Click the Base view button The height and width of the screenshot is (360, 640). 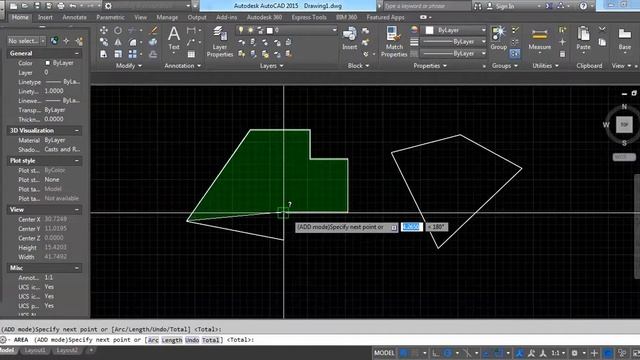pyautogui.click(x=624, y=39)
